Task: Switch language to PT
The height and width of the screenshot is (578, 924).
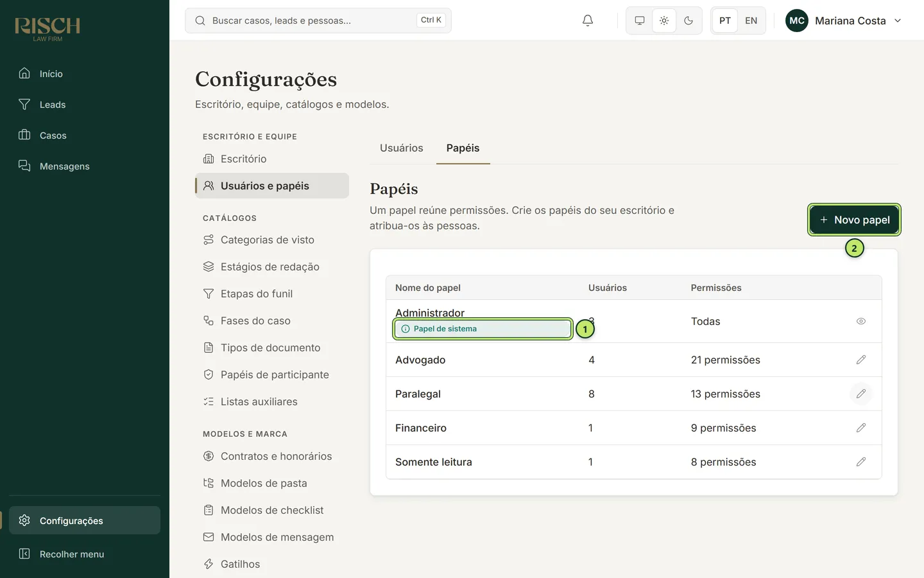Action: pyautogui.click(x=725, y=21)
